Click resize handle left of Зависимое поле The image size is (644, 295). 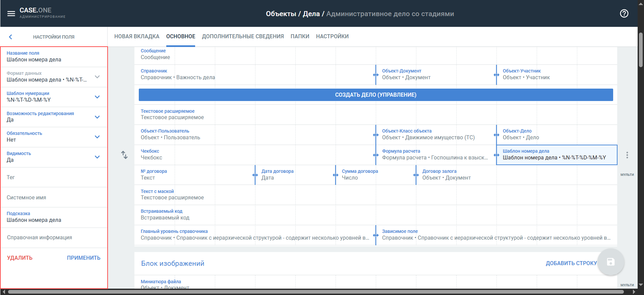[x=376, y=235]
